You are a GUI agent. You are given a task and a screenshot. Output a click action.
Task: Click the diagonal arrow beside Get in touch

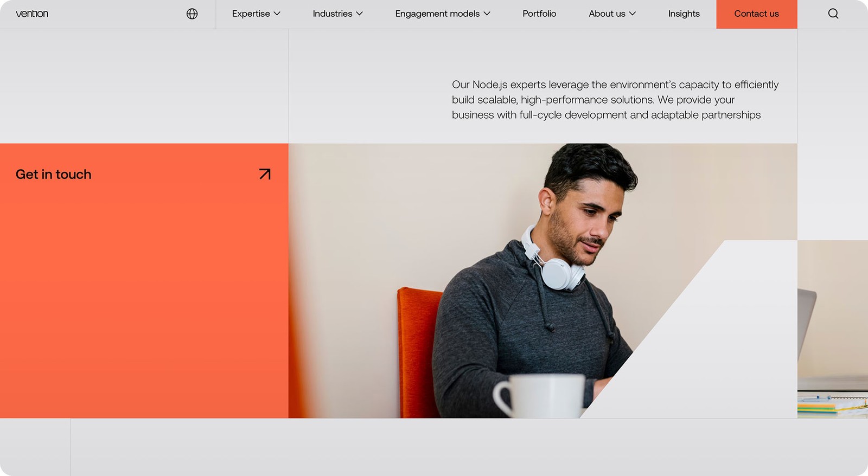(x=265, y=174)
